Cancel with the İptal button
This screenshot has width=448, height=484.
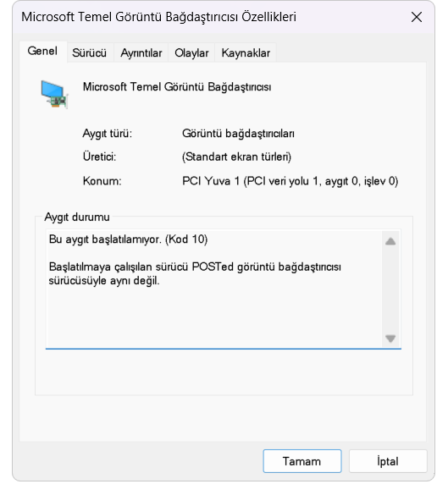click(x=388, y=461)
